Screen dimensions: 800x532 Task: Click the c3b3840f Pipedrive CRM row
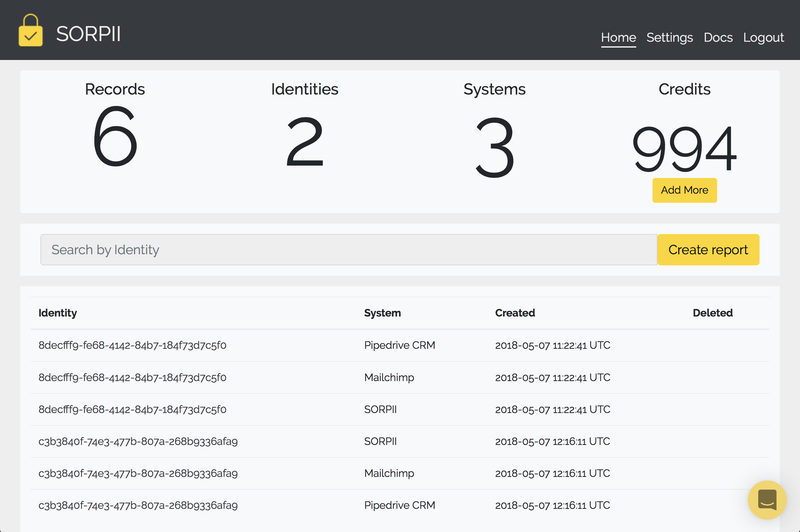click(138, 506)
